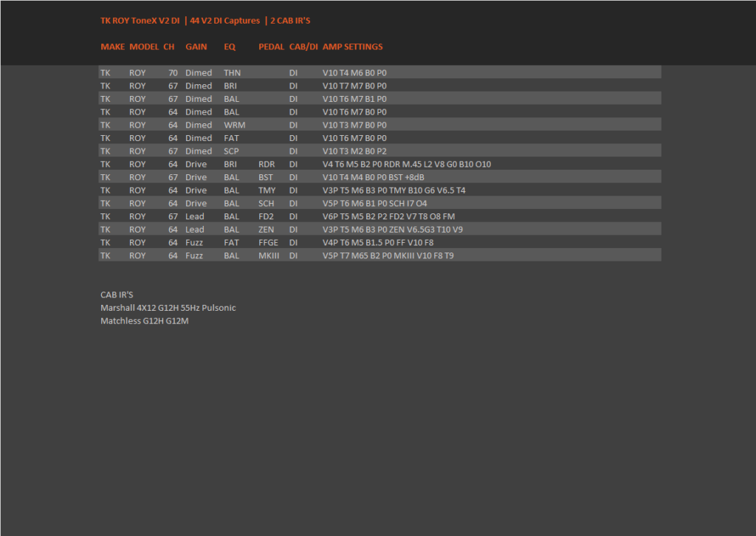Viewport: 756px width, 536px height.
Task: Click the RDR pedal cell
Action: click(x=267, y=164)
